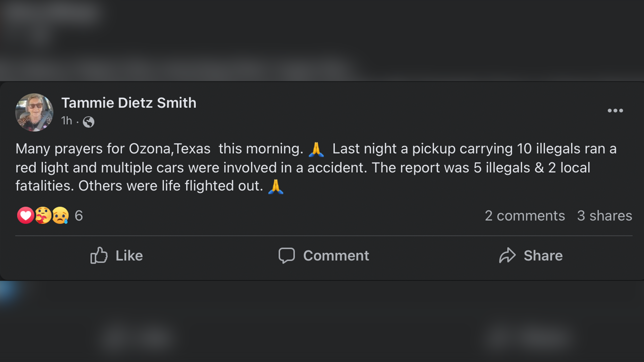View the 2 comments on the post
Screen dimensions: 644x362
525,216
